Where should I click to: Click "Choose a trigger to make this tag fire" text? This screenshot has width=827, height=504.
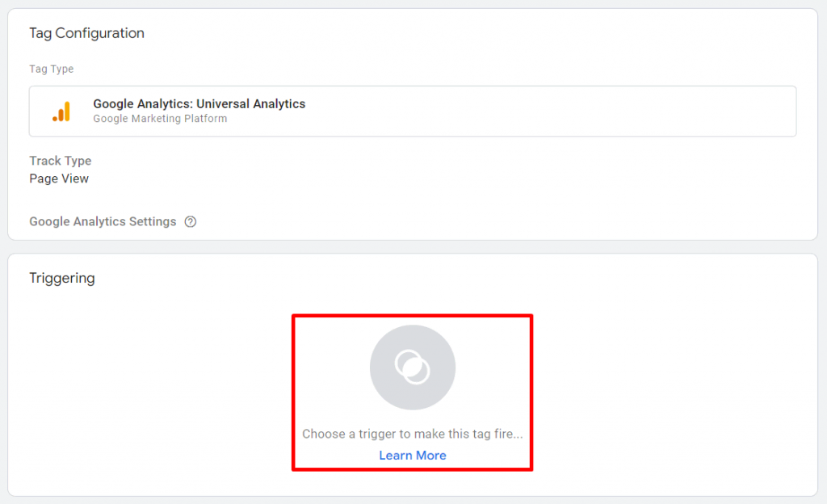coord(412,434)
